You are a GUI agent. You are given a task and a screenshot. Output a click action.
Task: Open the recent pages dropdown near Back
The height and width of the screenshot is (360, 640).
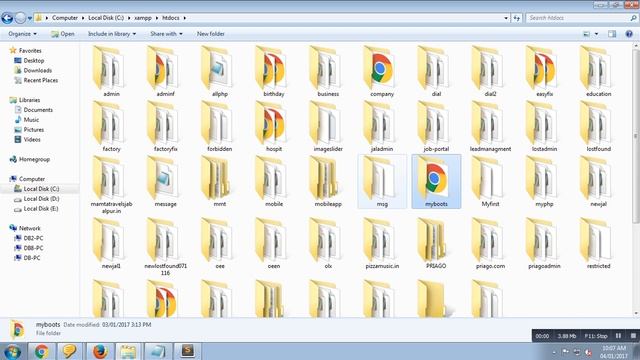pyautogui.click(x=29, y=18)
